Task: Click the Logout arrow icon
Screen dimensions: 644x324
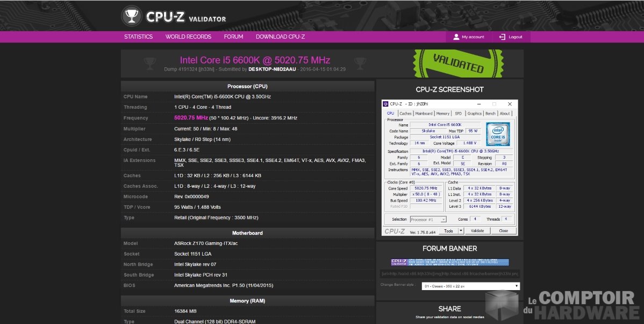Action: click(x=502, y=37)
